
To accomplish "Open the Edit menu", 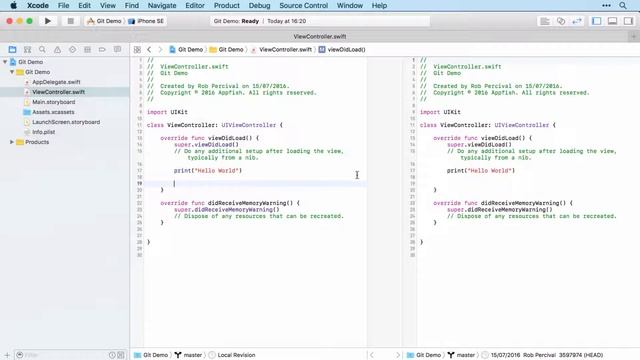I will tap(84, 5).
